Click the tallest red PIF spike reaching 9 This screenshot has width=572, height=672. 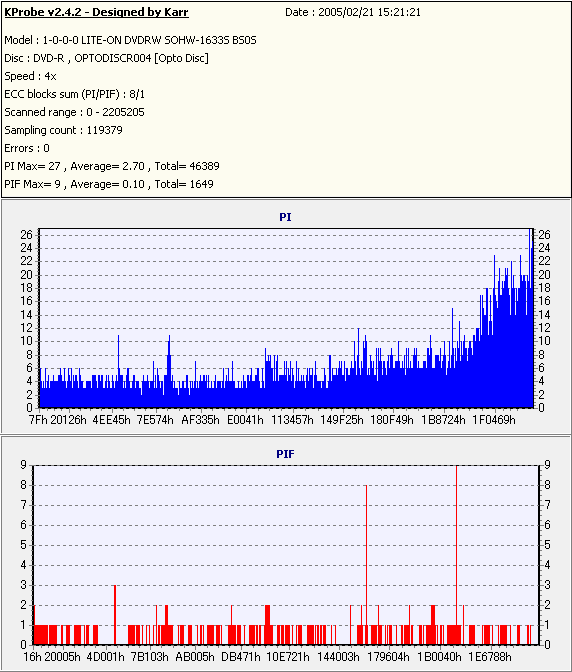point(457,555)
